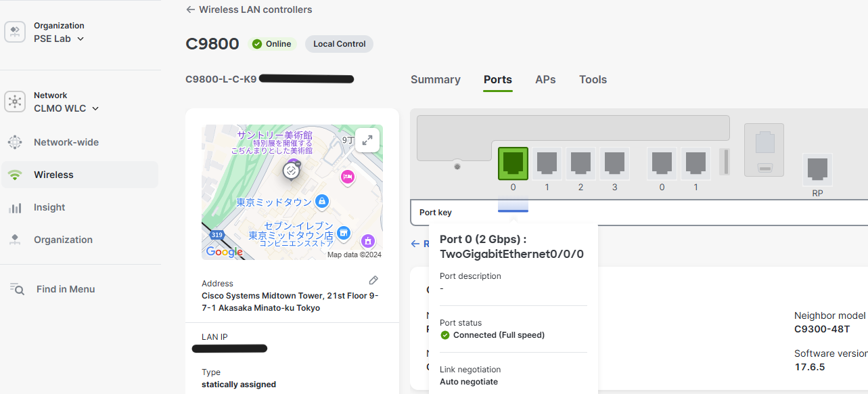
Task: Click the network icon beside CLMO WLC
Action: point(15,102)
